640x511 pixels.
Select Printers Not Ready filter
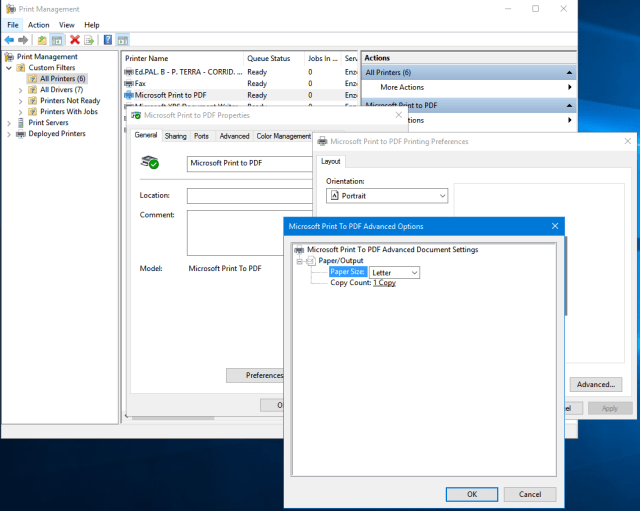tap(70, 101)
